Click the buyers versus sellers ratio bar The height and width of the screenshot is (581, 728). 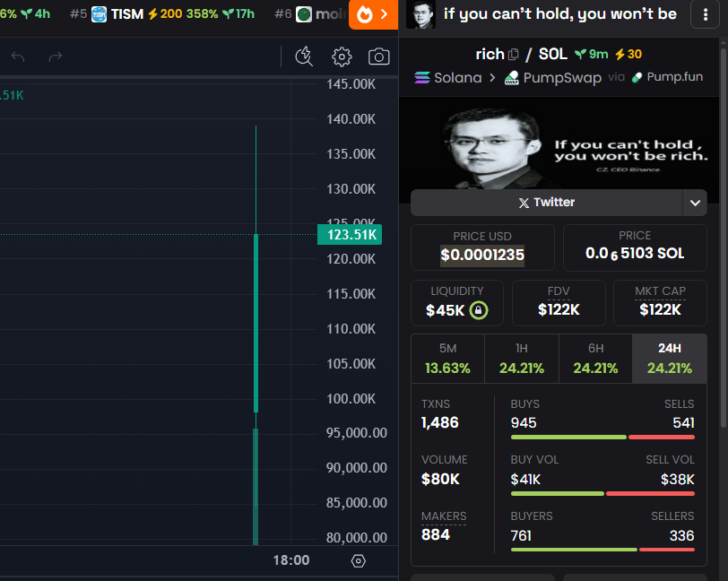[602, 550]
